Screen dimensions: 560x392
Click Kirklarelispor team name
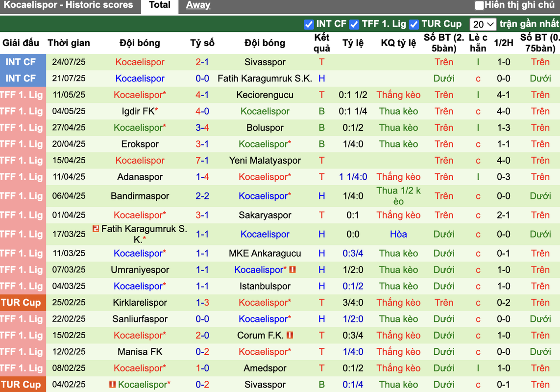tap(140, 303)
